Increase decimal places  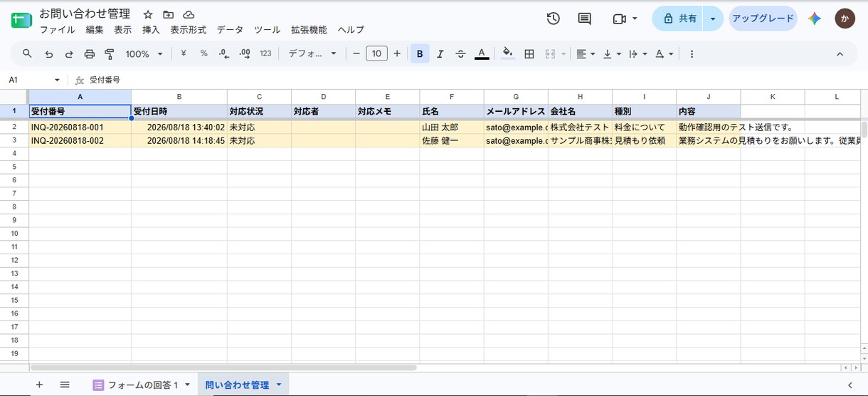pyautogui.click(x=245, y=53)
